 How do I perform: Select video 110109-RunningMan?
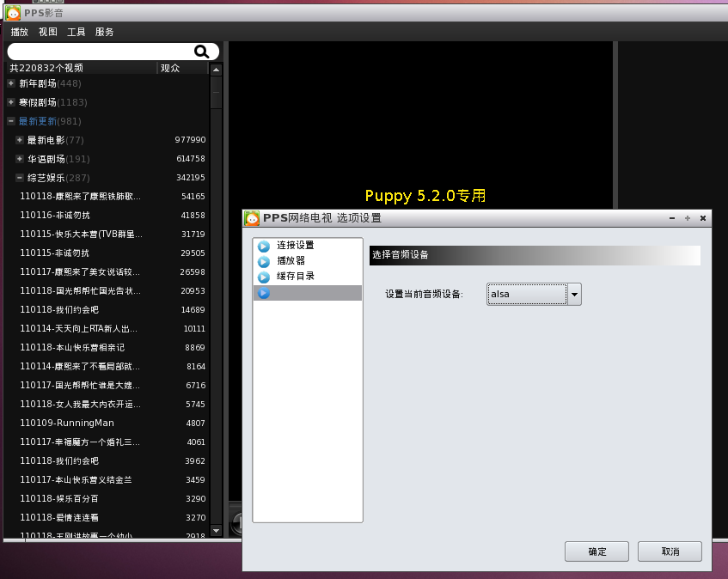coord(67,424)
